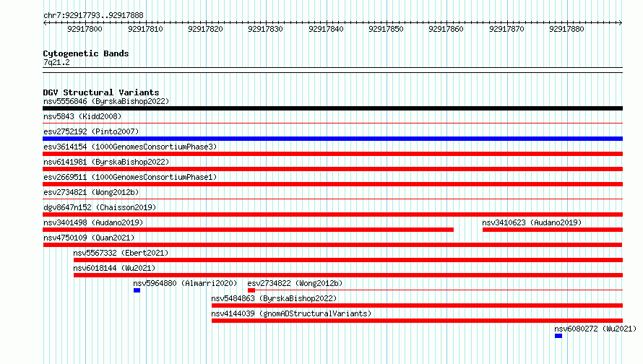Select the blue esv2752192 variant bar

coord(332,139)
